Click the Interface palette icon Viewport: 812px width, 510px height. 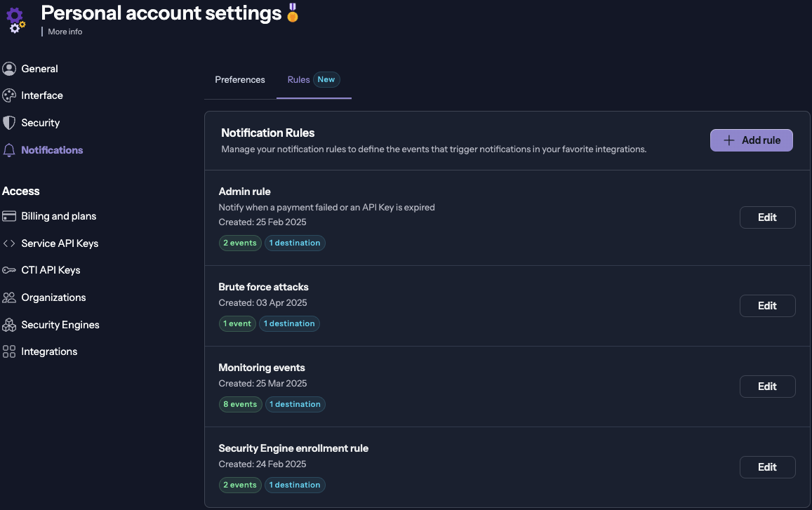tap(9, 95)
